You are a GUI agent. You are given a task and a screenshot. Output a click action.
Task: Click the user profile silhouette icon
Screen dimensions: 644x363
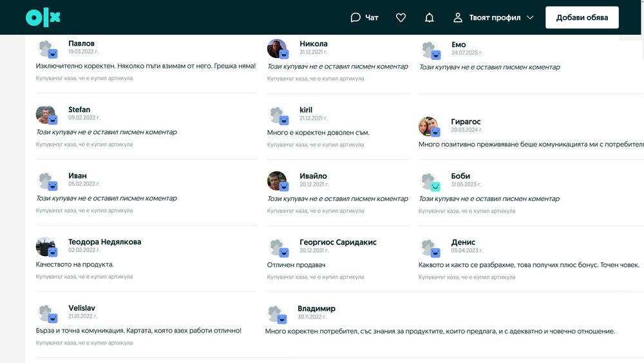(457, 17)
